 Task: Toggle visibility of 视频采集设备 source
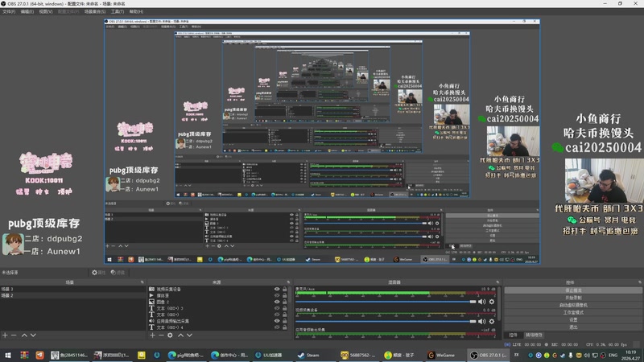pyautogui.click(x=277, y=290)
